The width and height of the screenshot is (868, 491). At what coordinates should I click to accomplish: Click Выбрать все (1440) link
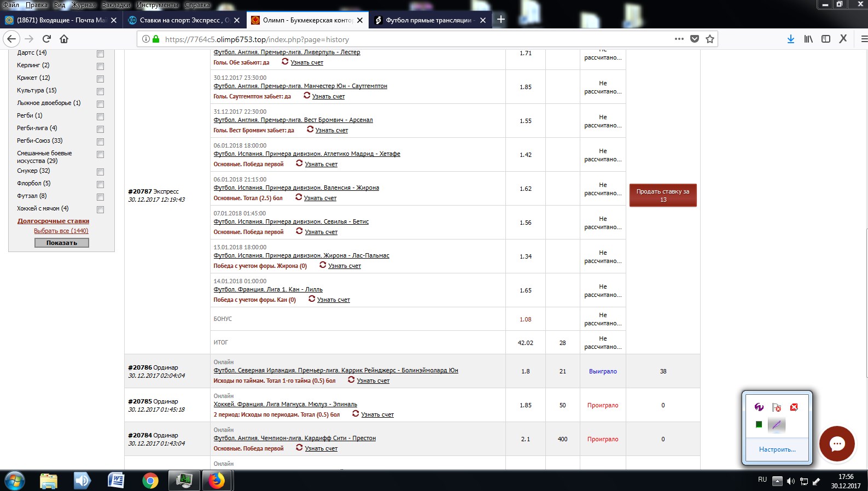pos(61,231)
